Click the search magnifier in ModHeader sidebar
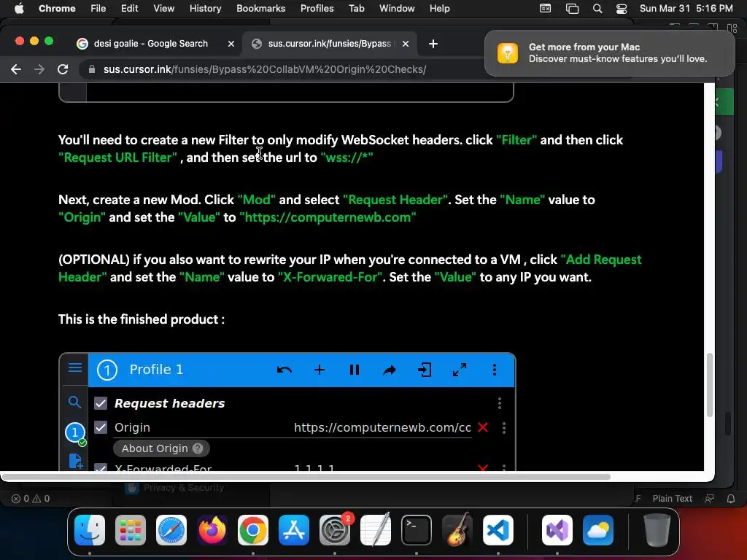 point(74,402)
